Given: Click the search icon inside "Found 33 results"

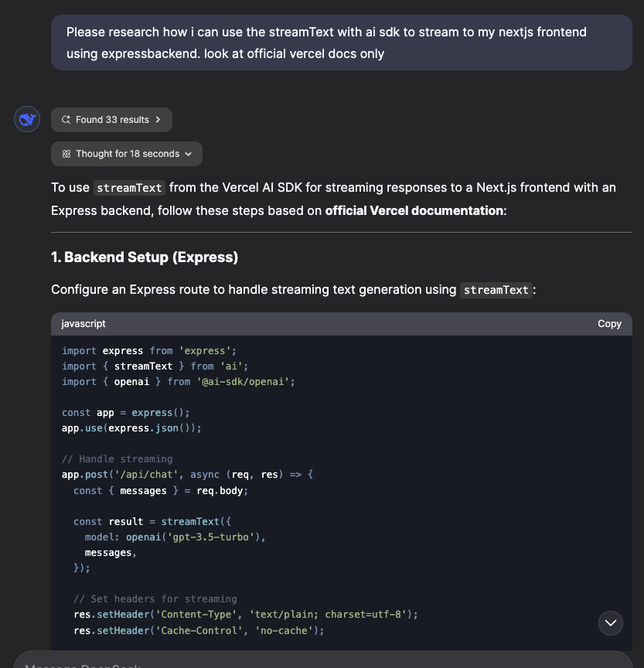Looking at the screenshot, I should click(65, 119).
